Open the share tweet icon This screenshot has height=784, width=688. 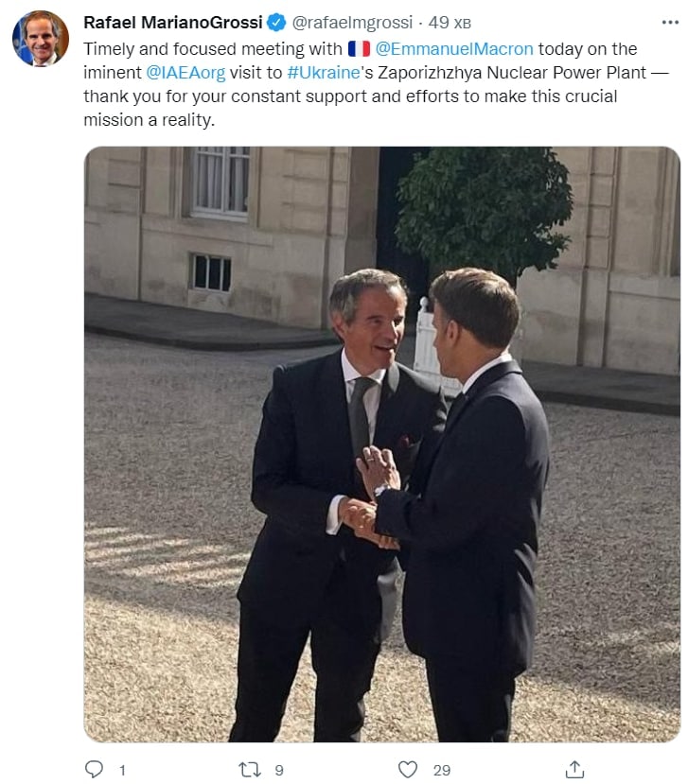(573, 770)
